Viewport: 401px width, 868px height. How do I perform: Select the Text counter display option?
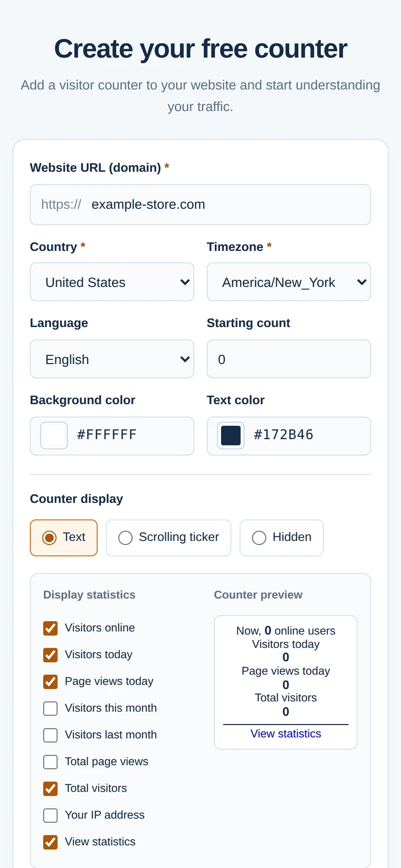click(x=64, y=538)
